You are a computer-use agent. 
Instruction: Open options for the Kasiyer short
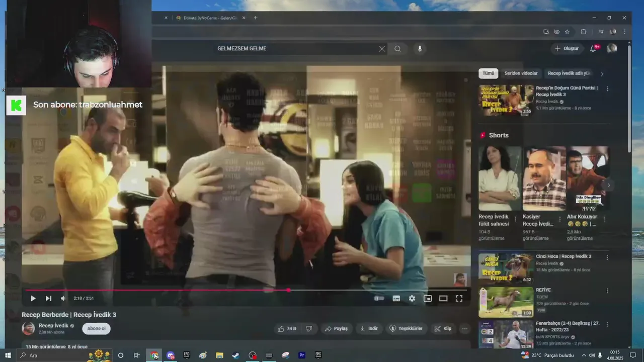560,219
